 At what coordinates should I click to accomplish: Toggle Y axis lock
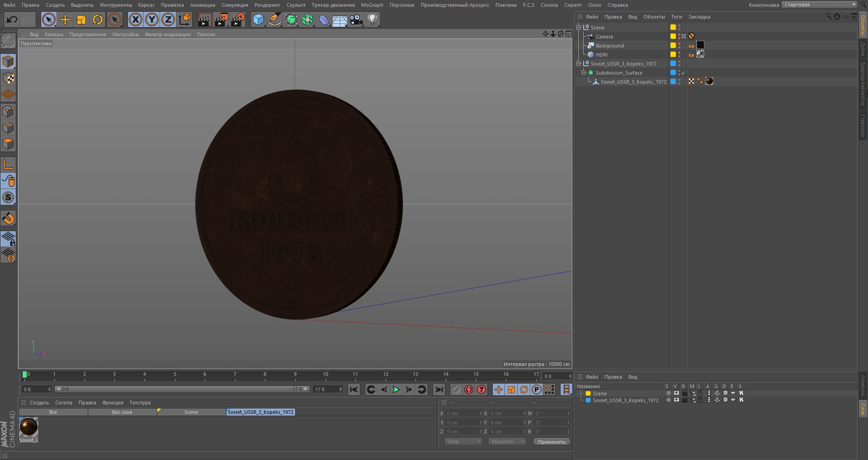click(x=152, y=19)
